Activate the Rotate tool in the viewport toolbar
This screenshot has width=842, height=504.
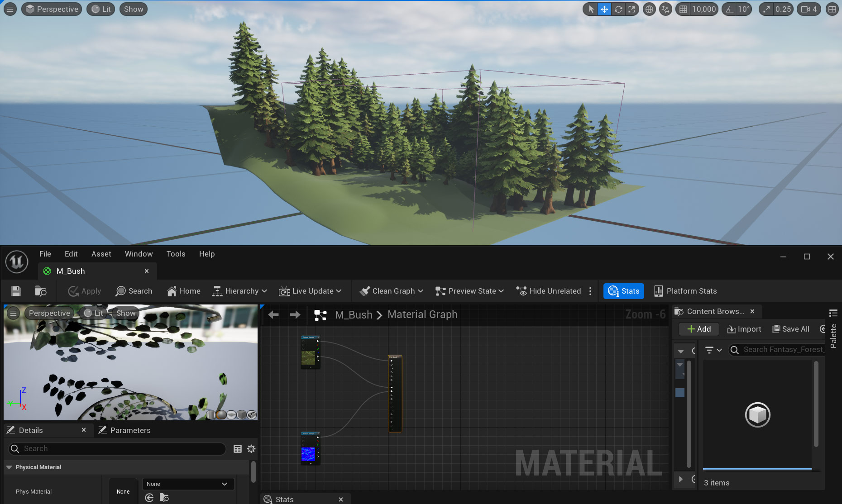click(x=618, y=9)
